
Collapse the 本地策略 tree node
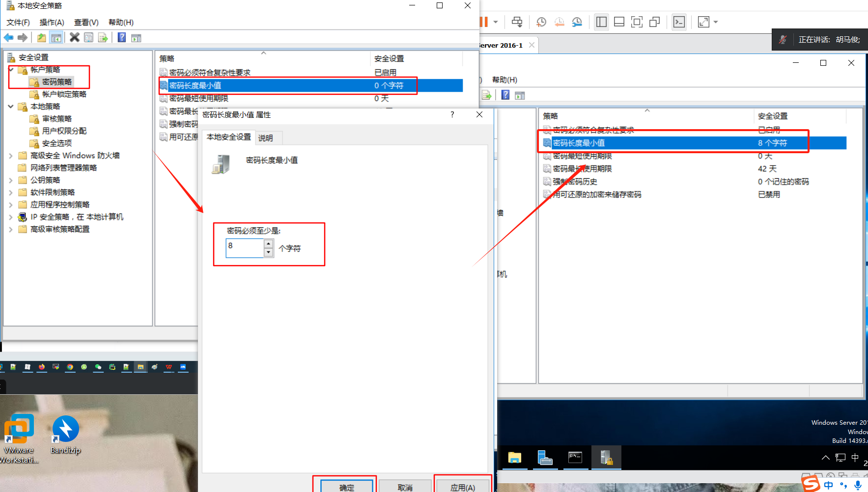pos(11,107)
